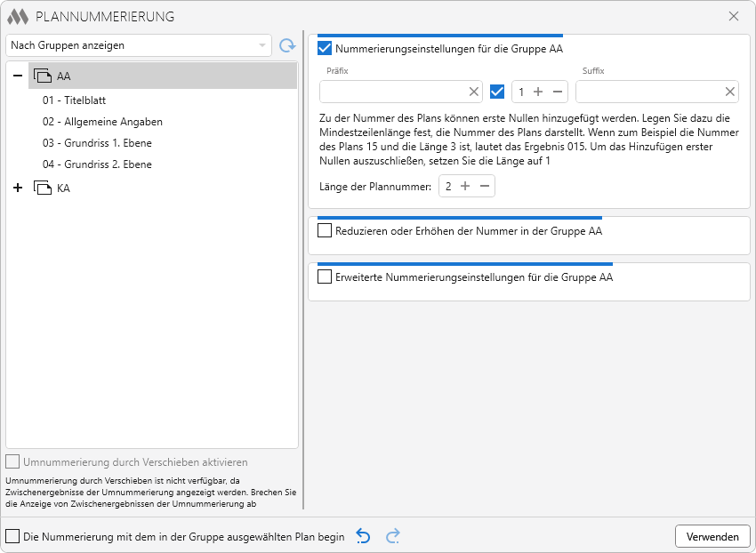The height and width of the screenshot is (553, 756).
Task: Increase start number with plus icon
Action: coord(538,92)
